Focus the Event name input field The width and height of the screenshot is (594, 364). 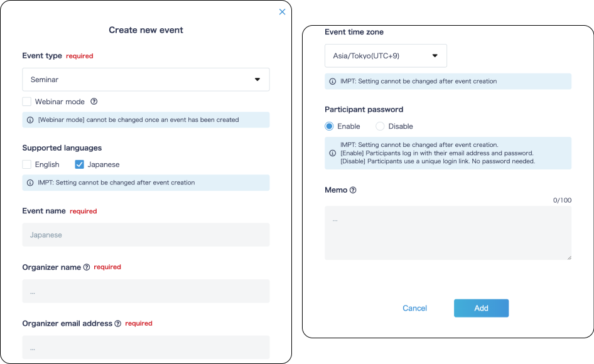click(x=146, y=235)
